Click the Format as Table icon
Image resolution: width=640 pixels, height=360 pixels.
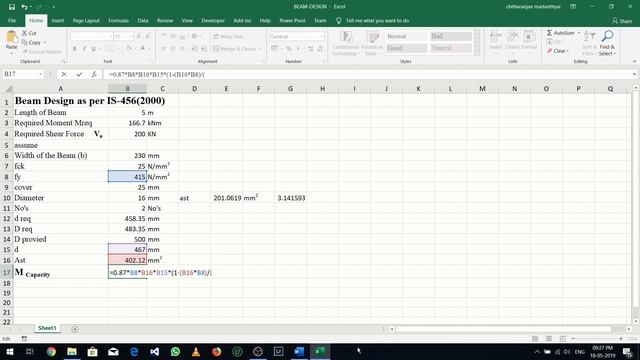(372, 37)
